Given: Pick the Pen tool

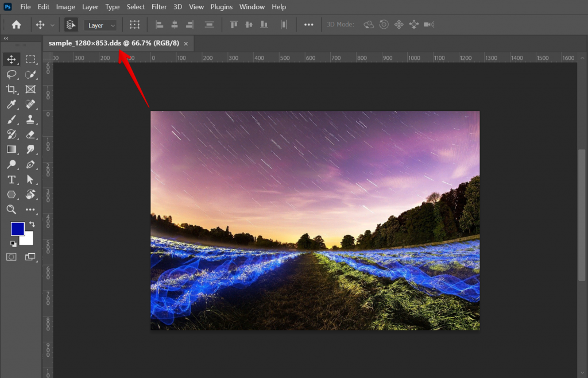Looking at the screenshot, I should (x=30, y=165).
